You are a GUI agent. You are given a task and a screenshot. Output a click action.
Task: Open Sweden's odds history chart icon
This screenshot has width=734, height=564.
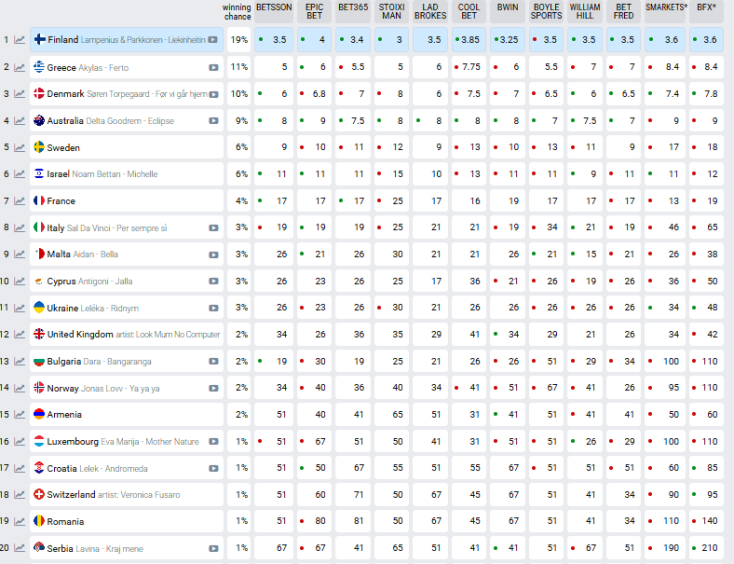pos(20,147)
